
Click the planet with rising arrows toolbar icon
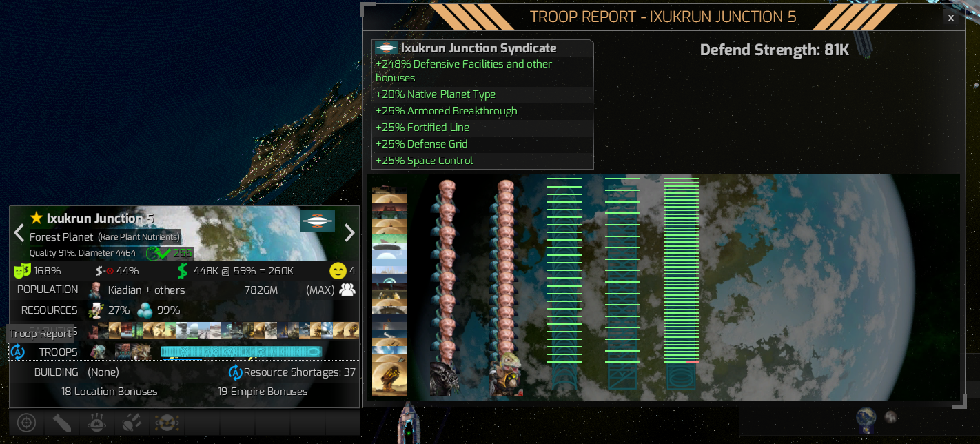pos(97,422)
